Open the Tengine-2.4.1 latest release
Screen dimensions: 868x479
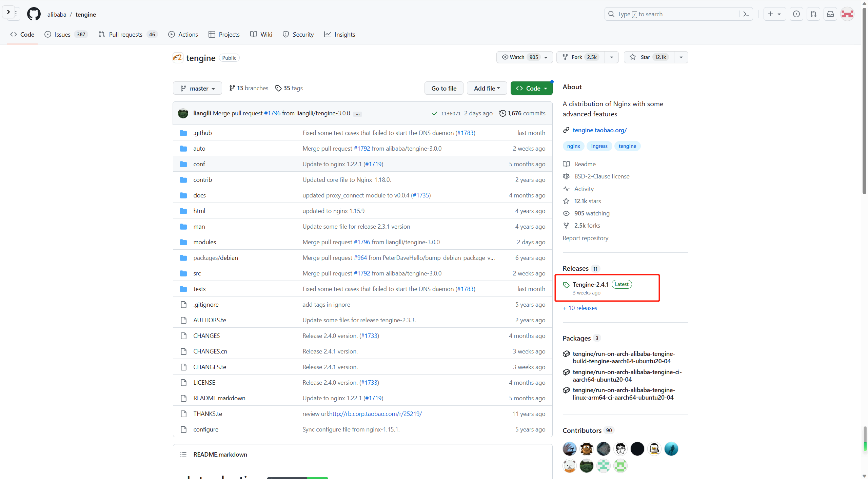[x=590, y=285]
